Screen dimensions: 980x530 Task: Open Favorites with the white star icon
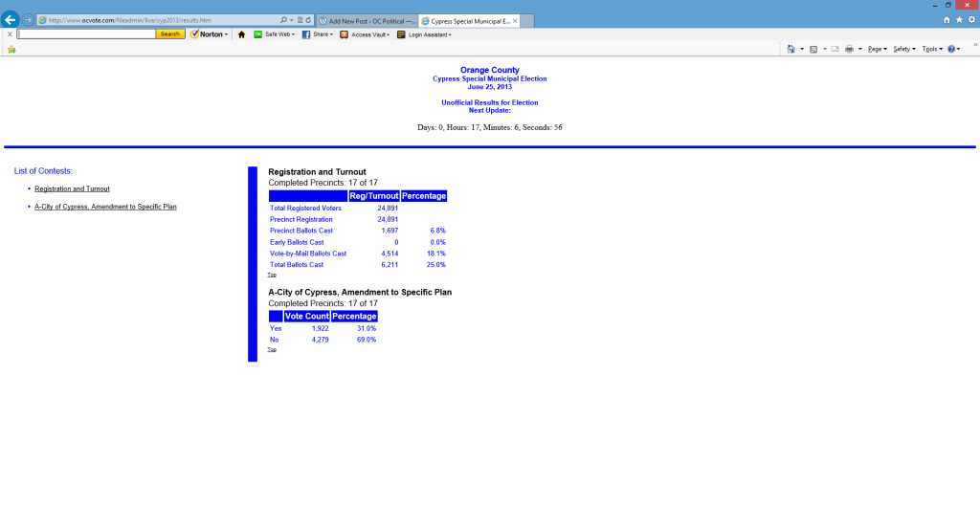coord(959,20)
